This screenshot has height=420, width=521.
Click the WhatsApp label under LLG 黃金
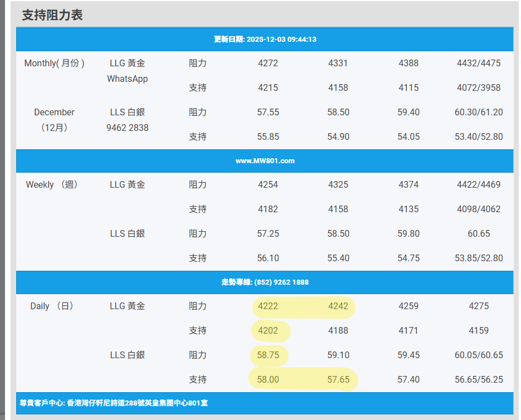(x=127, y=79)
